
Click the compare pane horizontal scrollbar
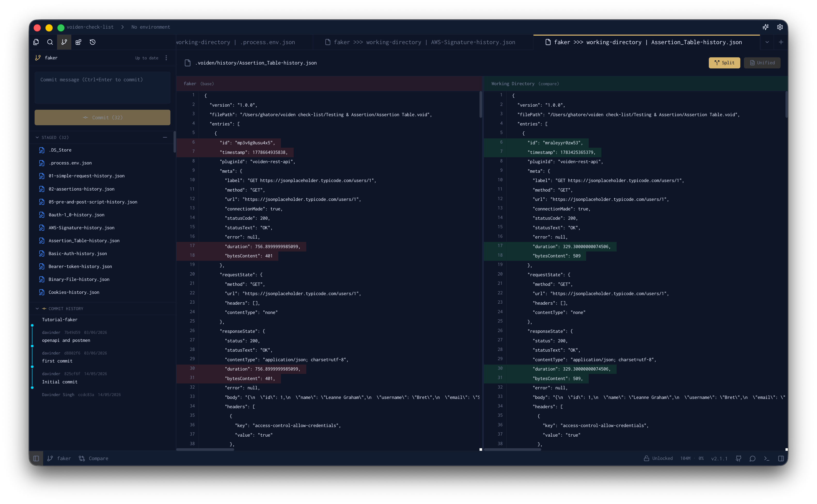tap(512, 449)
